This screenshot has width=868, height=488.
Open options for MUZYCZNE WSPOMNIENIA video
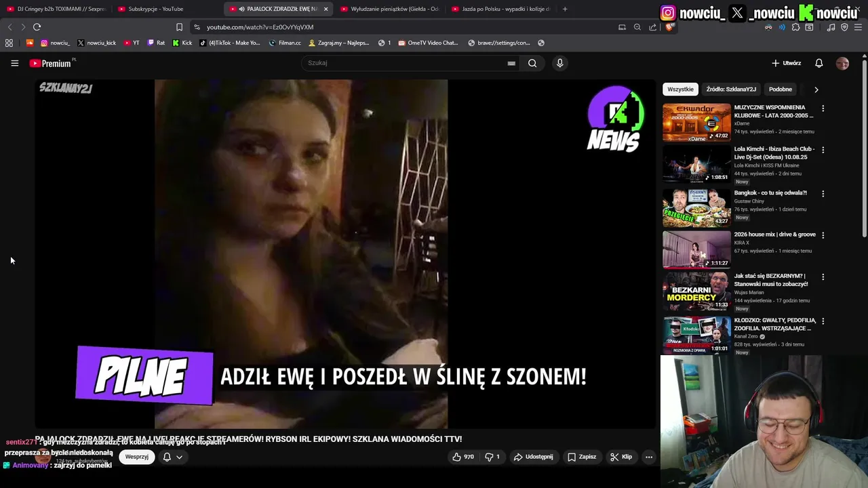pos(823,108)
